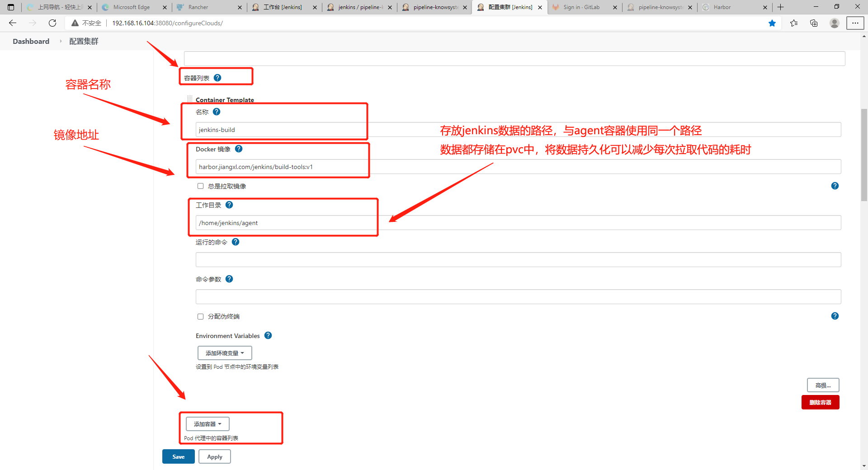The image size is (868, 470).
Task: Focus the /home/jenkins/agent directory field
Action: pyautogui.click(x=518, y=223)
